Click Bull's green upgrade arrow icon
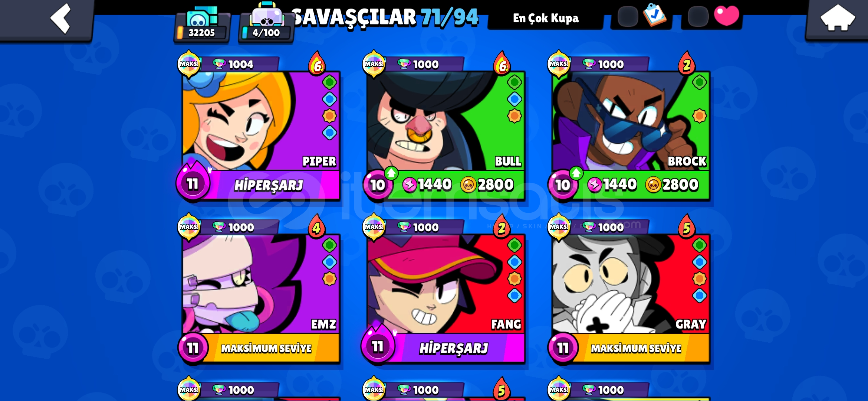The height and width of the screenshot is (401, 868). click(x=391, y=173)
